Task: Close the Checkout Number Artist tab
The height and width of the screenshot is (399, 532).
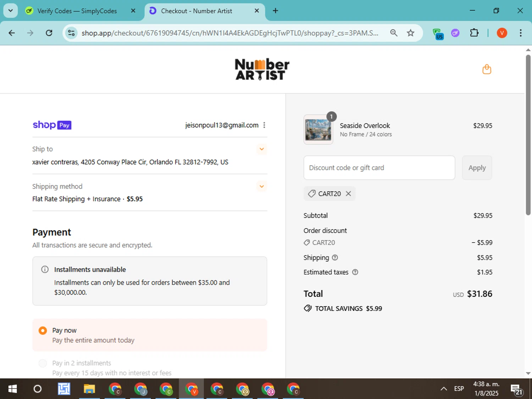Action: tap(257, 11)
